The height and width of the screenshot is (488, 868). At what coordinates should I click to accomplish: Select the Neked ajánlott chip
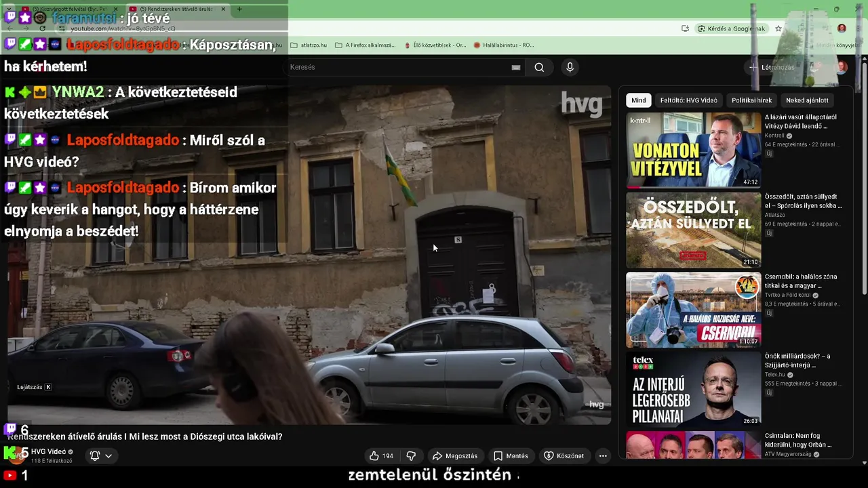pyautogui.click(x=807, y=100)
